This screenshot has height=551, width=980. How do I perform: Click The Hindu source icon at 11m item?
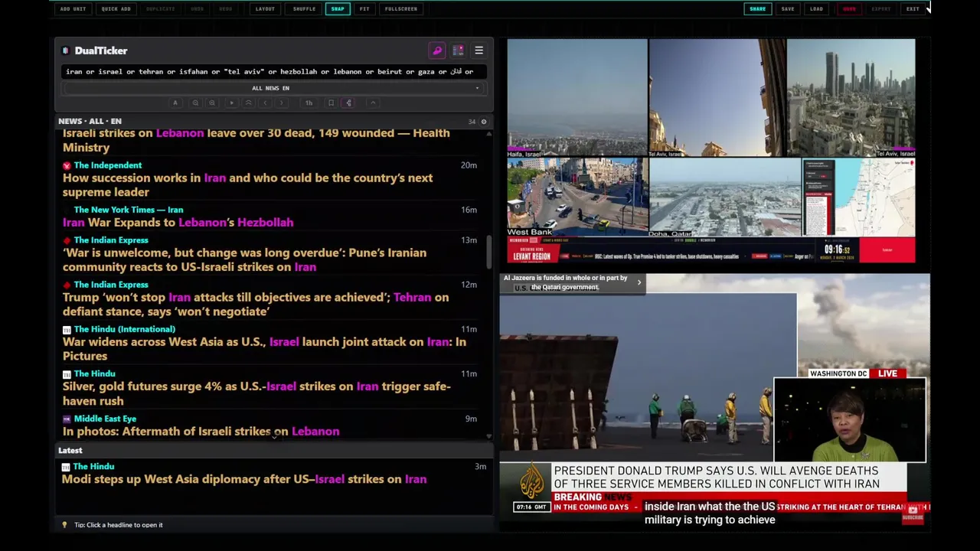coord(67,374)
